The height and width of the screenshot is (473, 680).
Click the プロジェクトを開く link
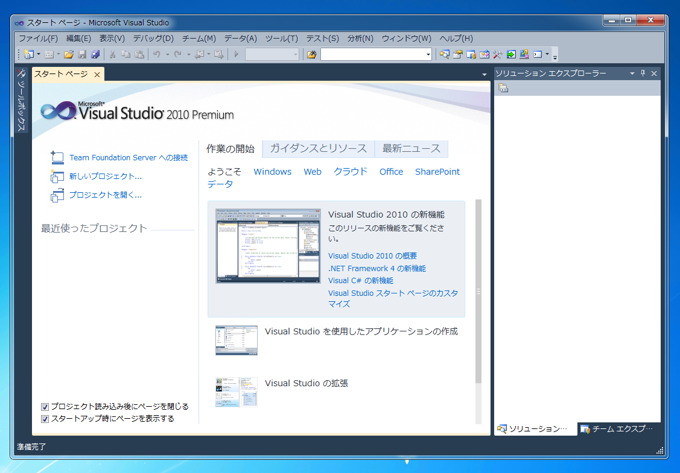pyautogui.click(x=105, y=195)
